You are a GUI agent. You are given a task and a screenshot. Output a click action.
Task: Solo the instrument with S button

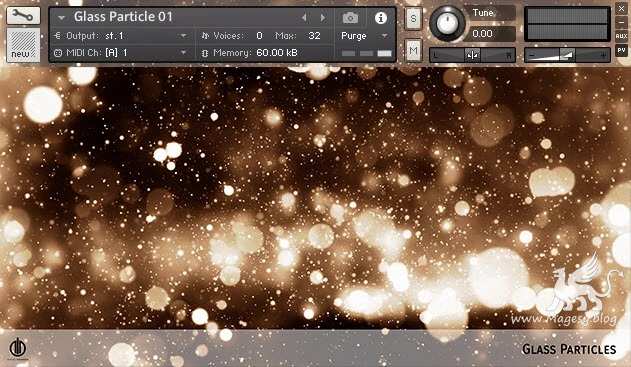click(413, 18)
